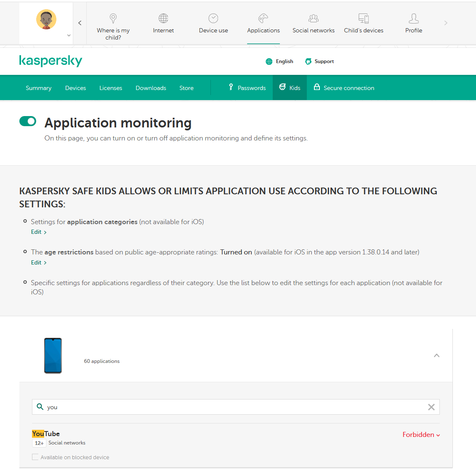Click the Kids face icon
This screenshot has height=471, width=476.
[282, 87]
